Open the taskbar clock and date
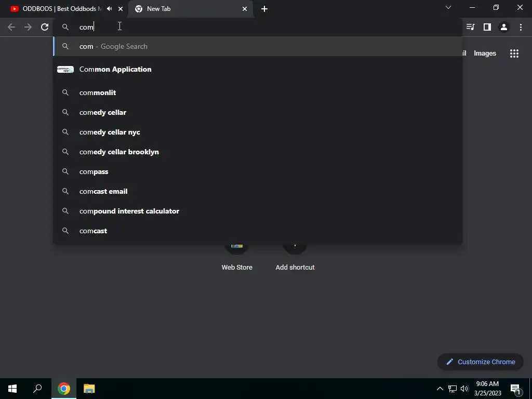The height and width of the screenshot is (399, 532). point(487,389)
